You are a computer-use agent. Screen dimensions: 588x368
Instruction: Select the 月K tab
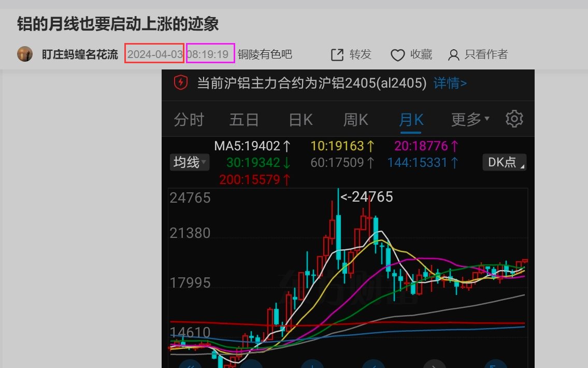pos(411,120)
